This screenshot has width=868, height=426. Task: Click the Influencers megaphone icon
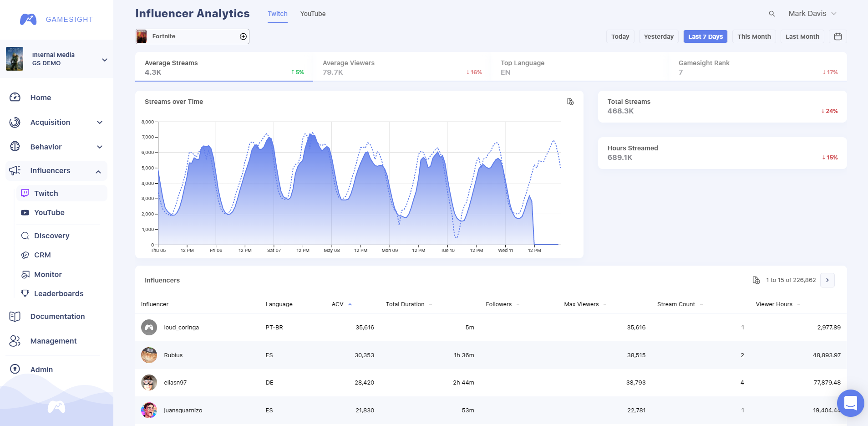click(x=15, y=170)
